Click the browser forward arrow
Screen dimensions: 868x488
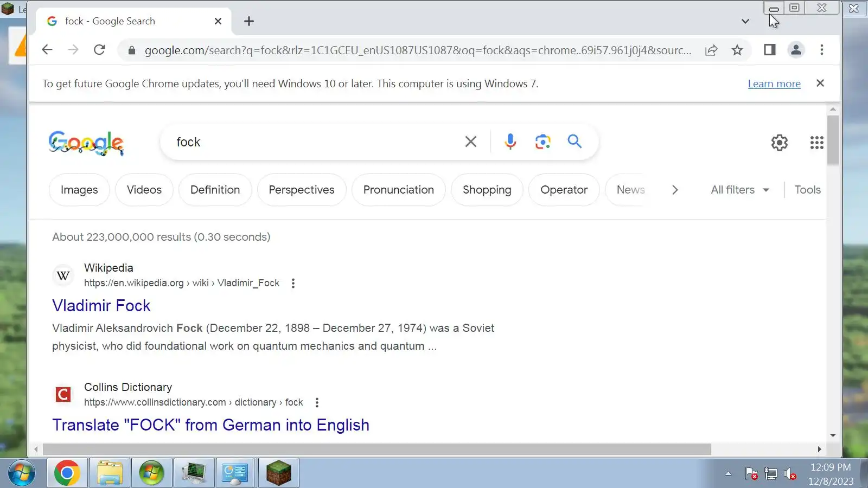coord(73,50)
